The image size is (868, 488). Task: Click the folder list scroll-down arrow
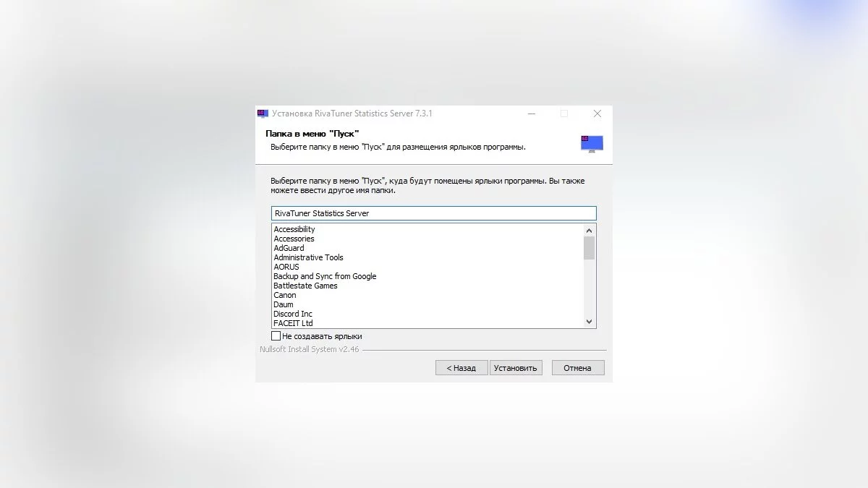point(589,322)
